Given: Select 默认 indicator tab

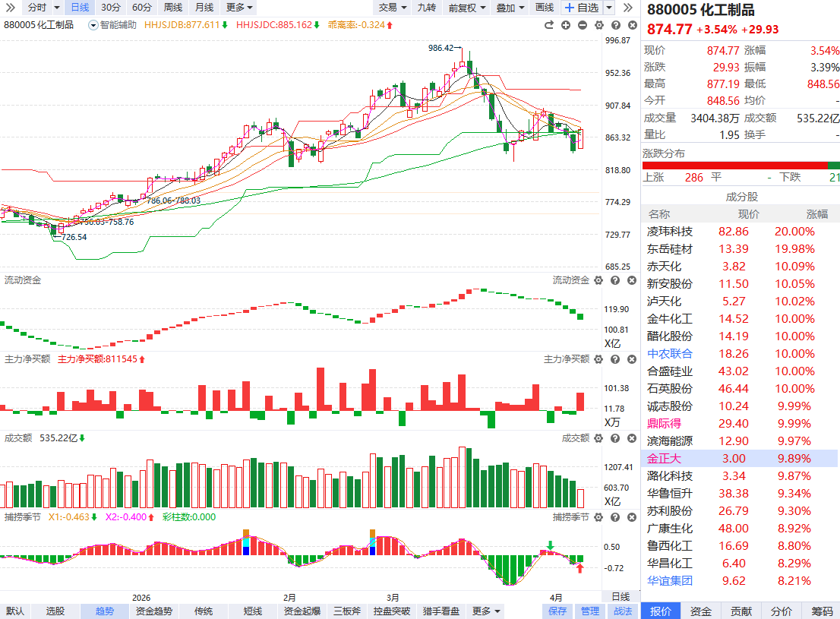Looking at the screenshot, I should (15, 611).
